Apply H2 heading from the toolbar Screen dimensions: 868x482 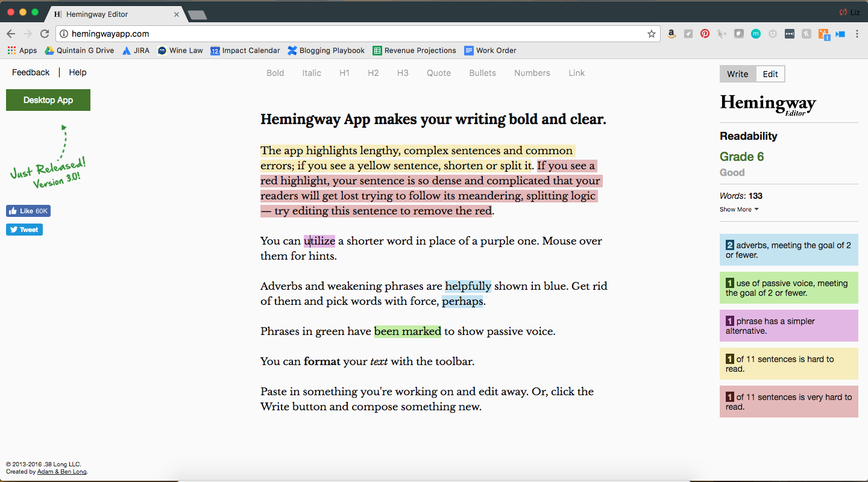pos(373,73)
